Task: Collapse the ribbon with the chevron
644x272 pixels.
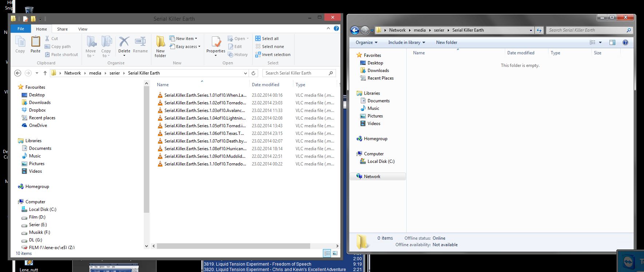Action: click(x=328, y=28)
